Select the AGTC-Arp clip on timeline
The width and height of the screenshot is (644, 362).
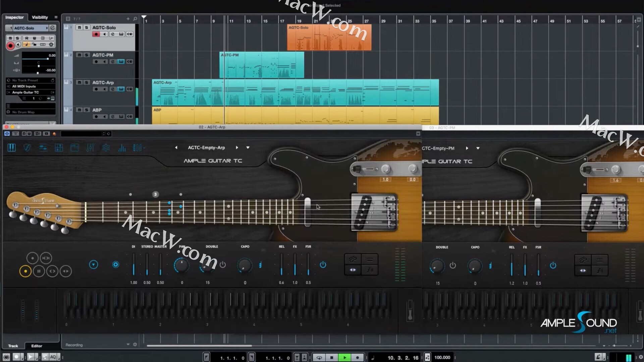(296, 92)
